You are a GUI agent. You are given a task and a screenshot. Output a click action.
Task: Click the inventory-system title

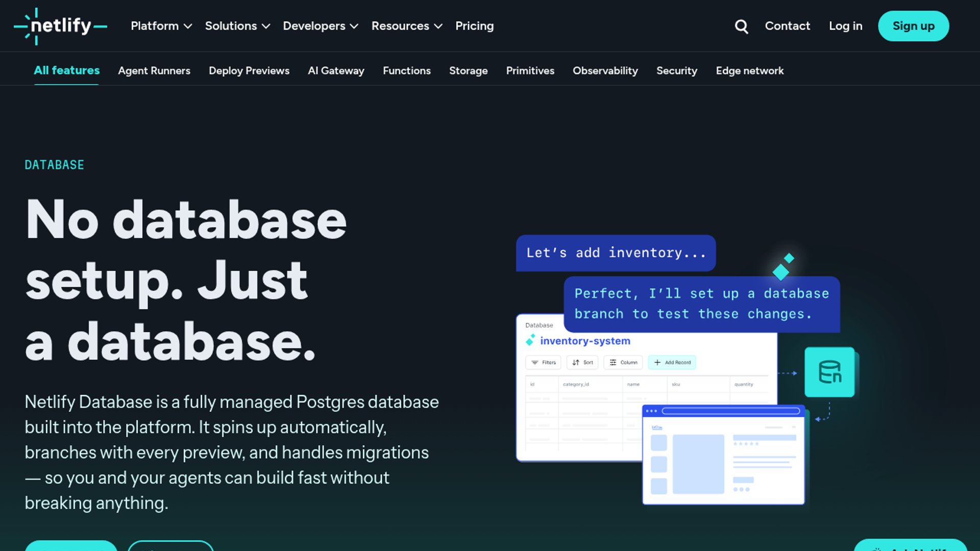(x=585, y=341)
